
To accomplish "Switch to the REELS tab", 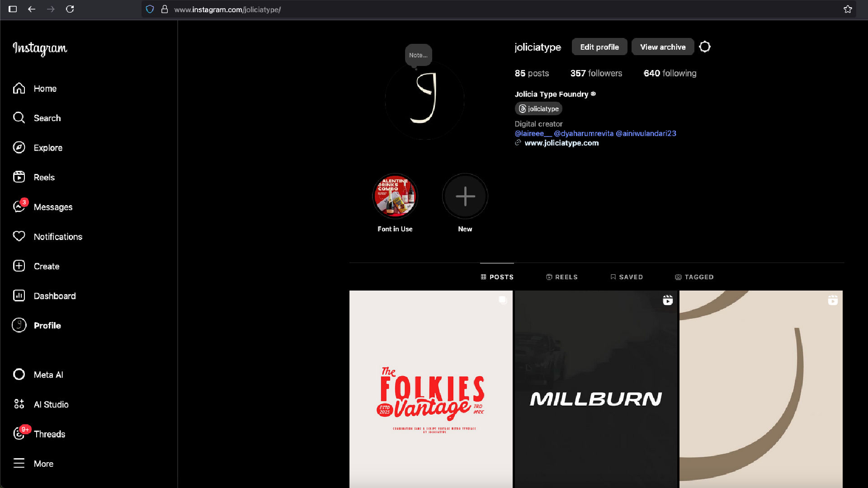I will point(562,277).
